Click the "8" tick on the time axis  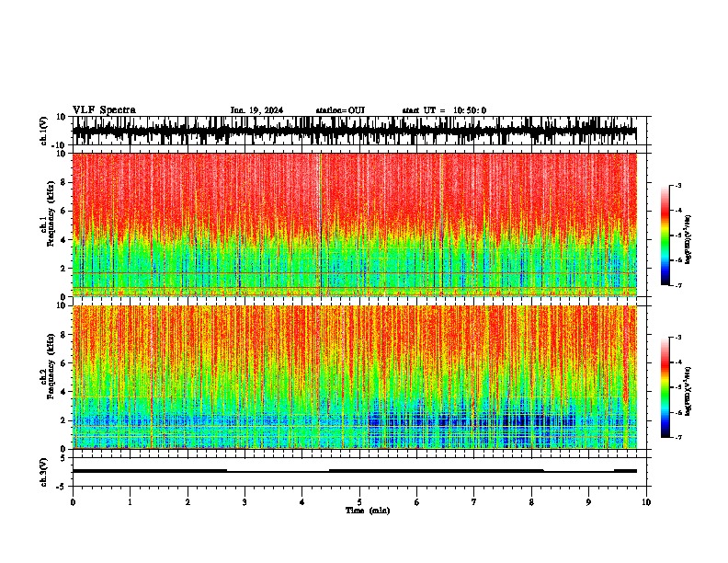tap(531, 502)
